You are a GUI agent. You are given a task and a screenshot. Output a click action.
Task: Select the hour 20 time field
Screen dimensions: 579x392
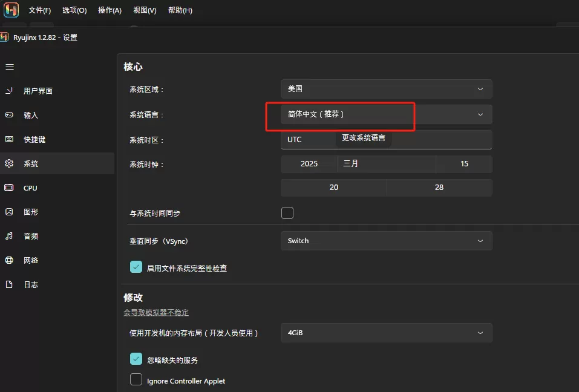coord(334,188)
